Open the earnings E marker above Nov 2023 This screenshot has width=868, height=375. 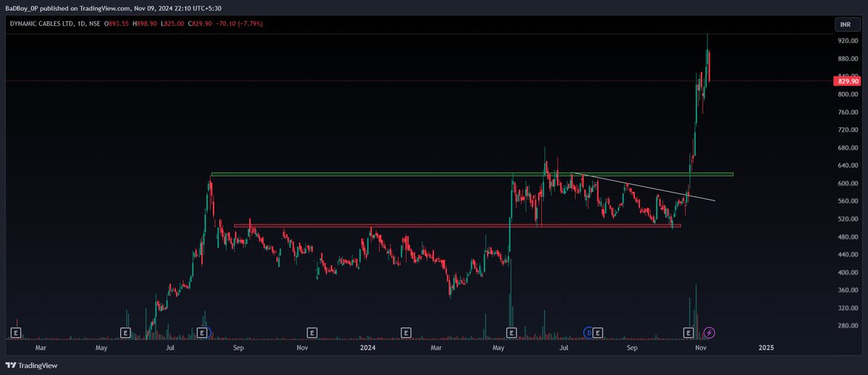pos(312,332)
